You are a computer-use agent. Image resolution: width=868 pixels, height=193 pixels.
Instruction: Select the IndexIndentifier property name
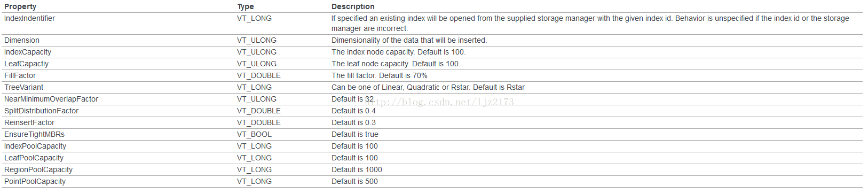click(29, 18)
